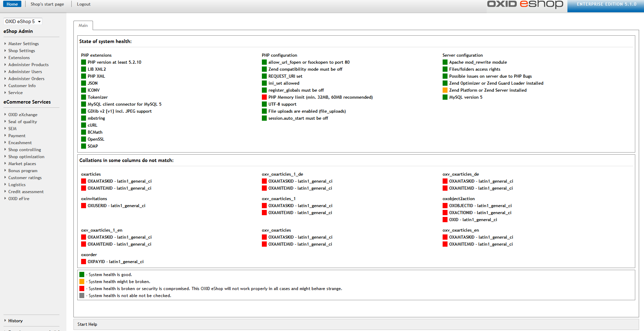
Task: Expand the History section in sidebar
Action: (x=15, y=321)
